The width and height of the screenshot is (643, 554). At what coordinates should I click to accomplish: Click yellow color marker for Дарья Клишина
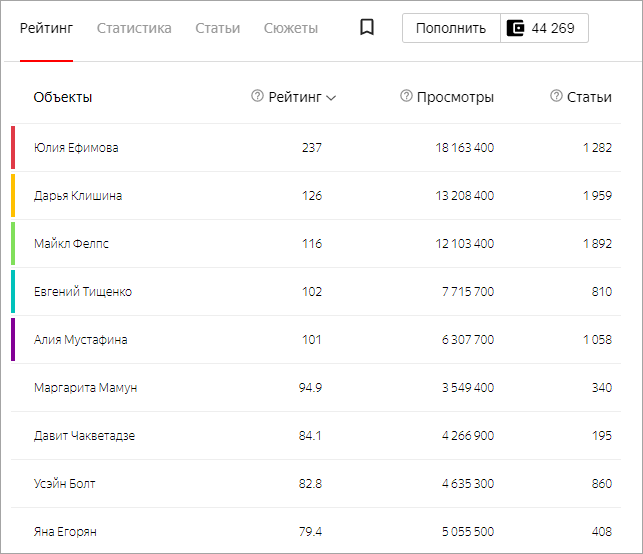[x=13, y=195]
